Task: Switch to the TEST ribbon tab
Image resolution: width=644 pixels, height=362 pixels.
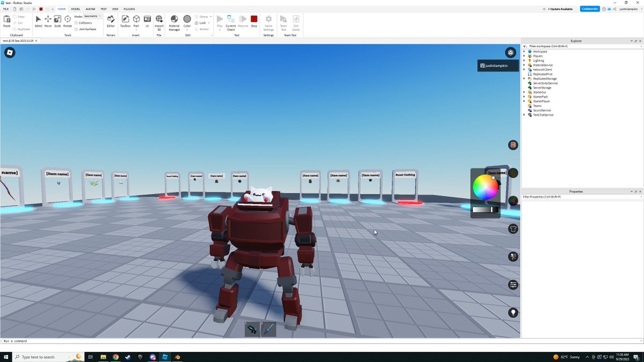Action: 104,9
